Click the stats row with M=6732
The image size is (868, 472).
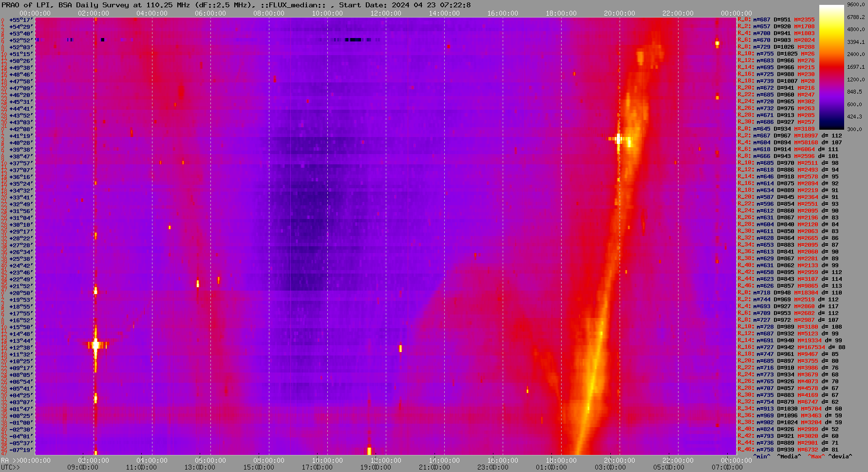tap(788, 450)
